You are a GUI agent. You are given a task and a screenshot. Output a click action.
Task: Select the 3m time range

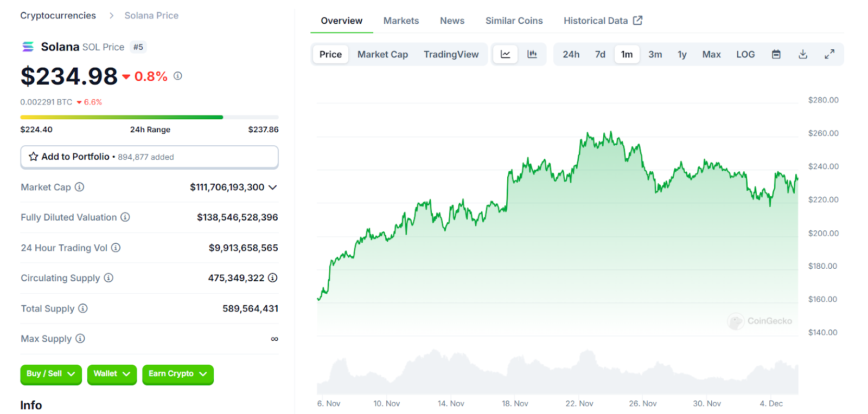pos(655,54)
